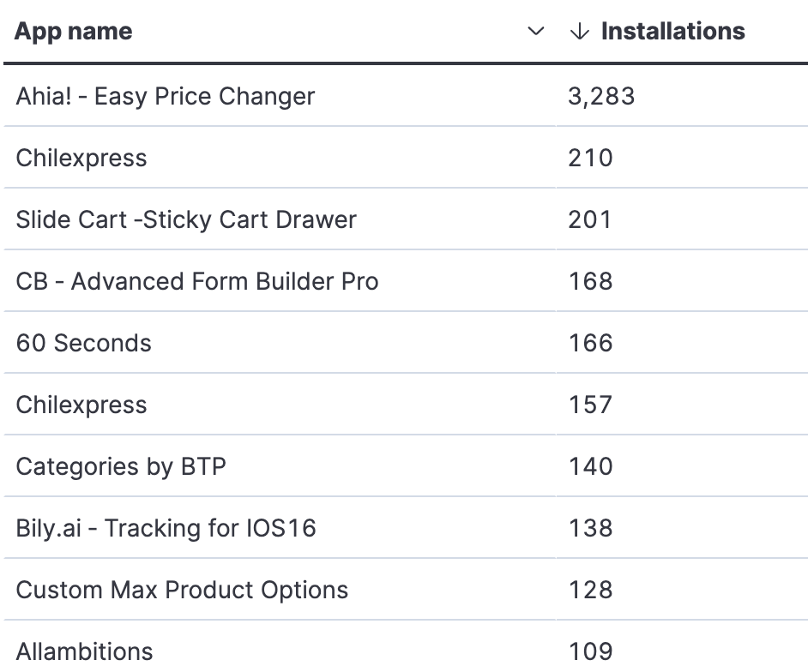808x672 pixels.
Task: Click the 168 installations value
Action: 590,281
